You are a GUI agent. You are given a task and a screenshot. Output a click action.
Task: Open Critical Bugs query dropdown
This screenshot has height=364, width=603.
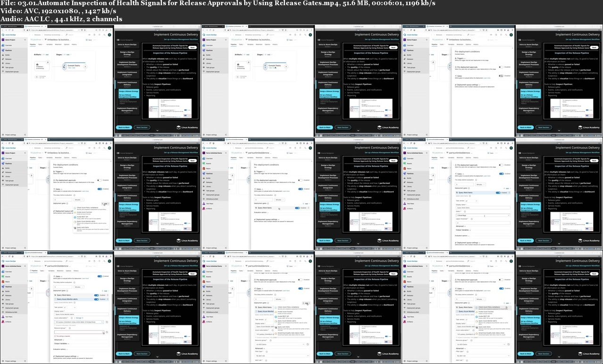pos(483,215)
